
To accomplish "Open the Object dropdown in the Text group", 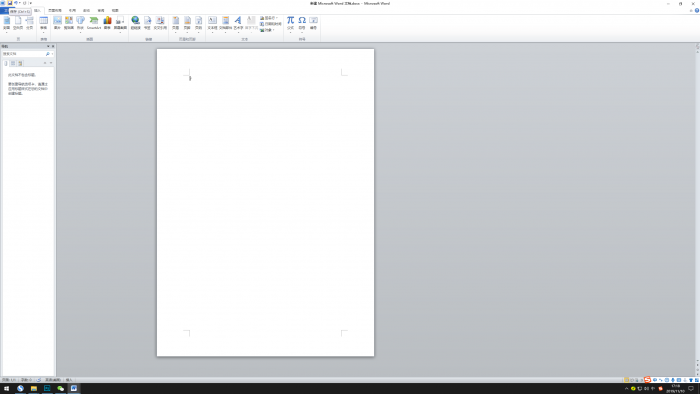I will 267,30.
